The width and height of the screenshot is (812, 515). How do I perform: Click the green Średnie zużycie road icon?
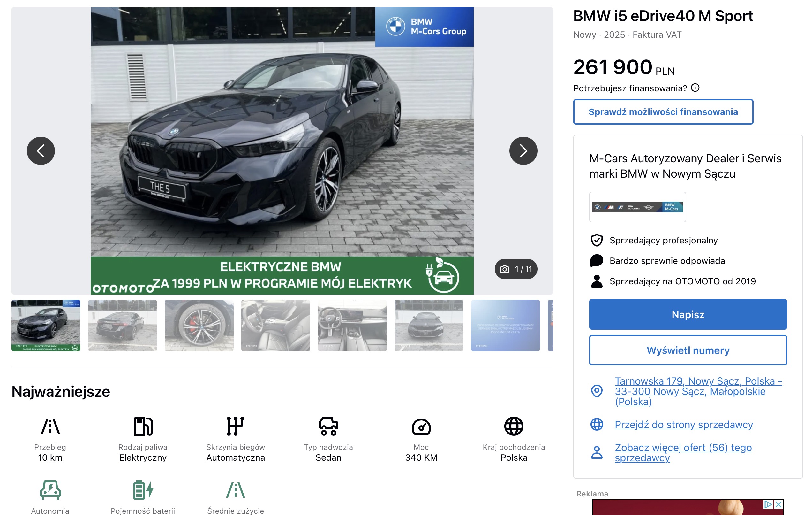tap(235, 490)
